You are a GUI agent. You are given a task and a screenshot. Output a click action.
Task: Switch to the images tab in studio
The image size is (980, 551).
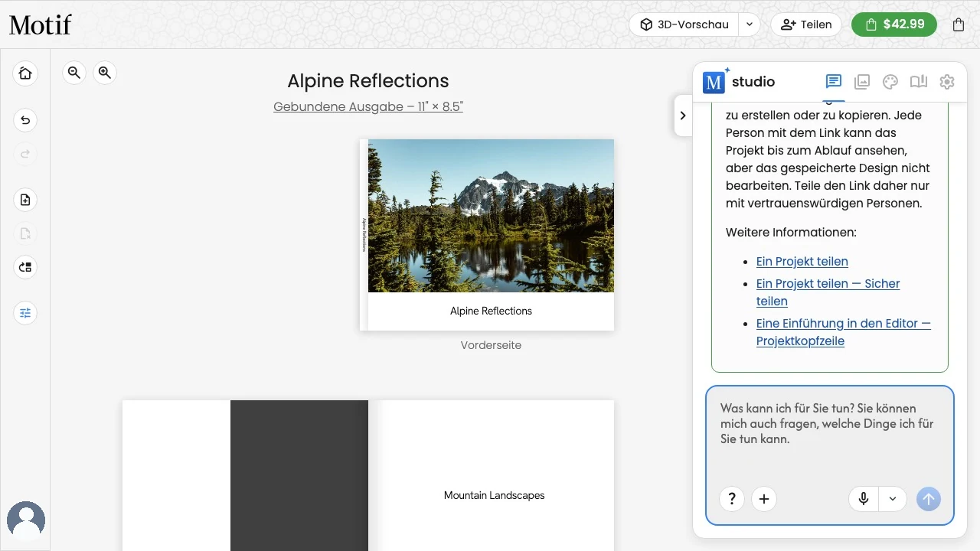click(x=862, y=82)
